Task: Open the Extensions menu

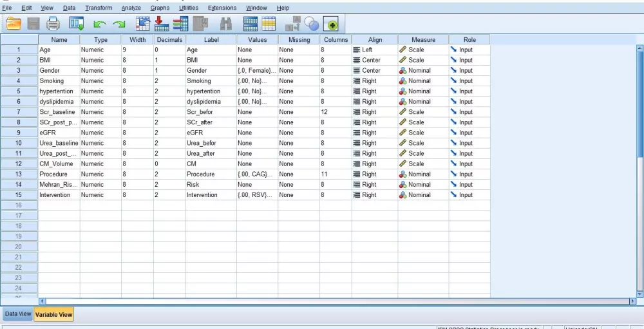Action: (222, 8)
